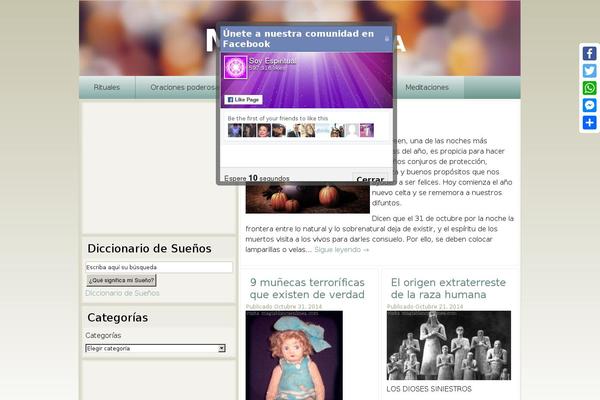Click the statues article thumbnail
Viewport: 600px width, 400px height.
coord(448,345)
